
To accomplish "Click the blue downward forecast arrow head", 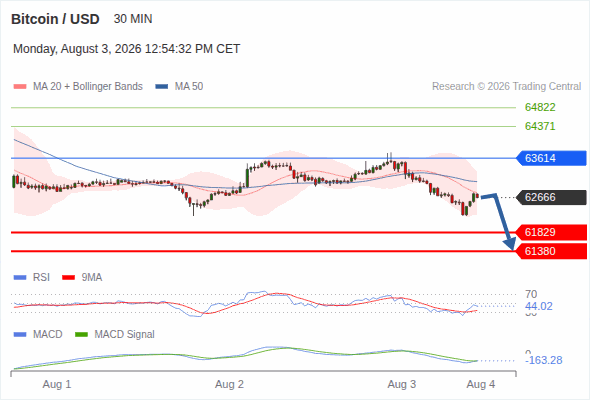I will tap(510, 244).
